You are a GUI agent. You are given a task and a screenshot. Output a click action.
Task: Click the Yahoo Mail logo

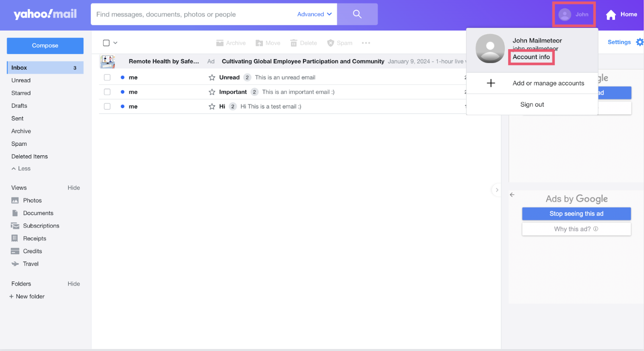pyautogui.click(x=45, y=14)
